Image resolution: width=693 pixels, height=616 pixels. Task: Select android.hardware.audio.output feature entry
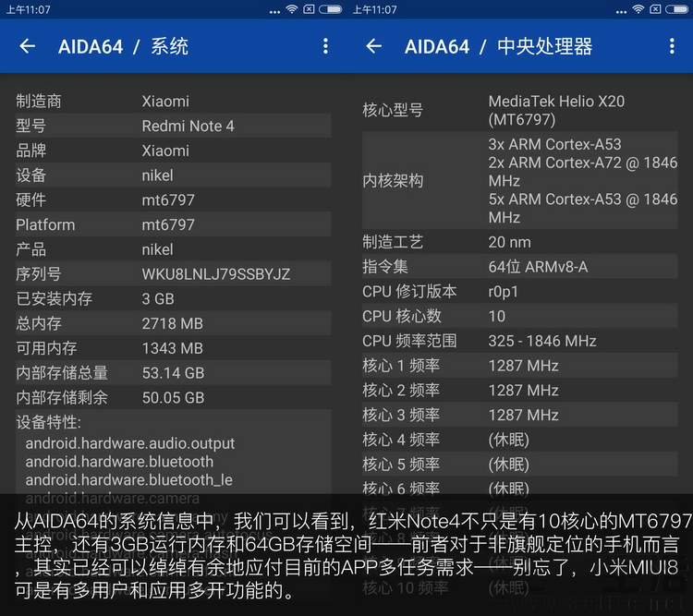pos(130,443)
